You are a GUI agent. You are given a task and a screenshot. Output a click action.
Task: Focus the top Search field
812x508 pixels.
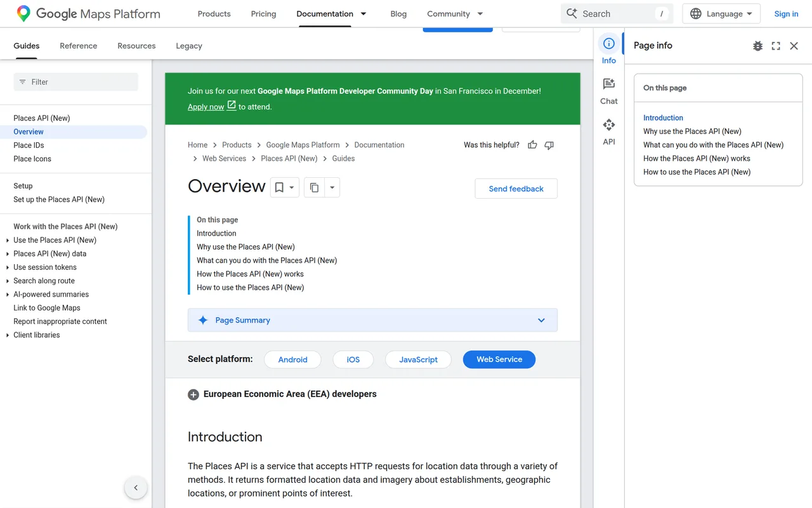coord(617,13)
